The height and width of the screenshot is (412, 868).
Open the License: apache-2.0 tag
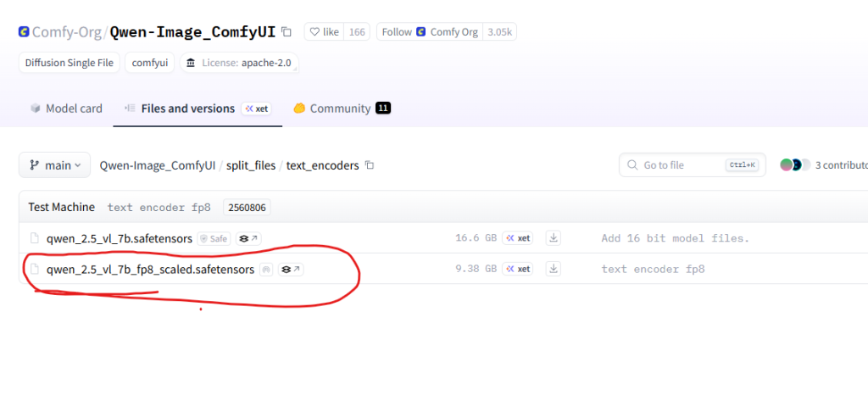tap(239, 63)
